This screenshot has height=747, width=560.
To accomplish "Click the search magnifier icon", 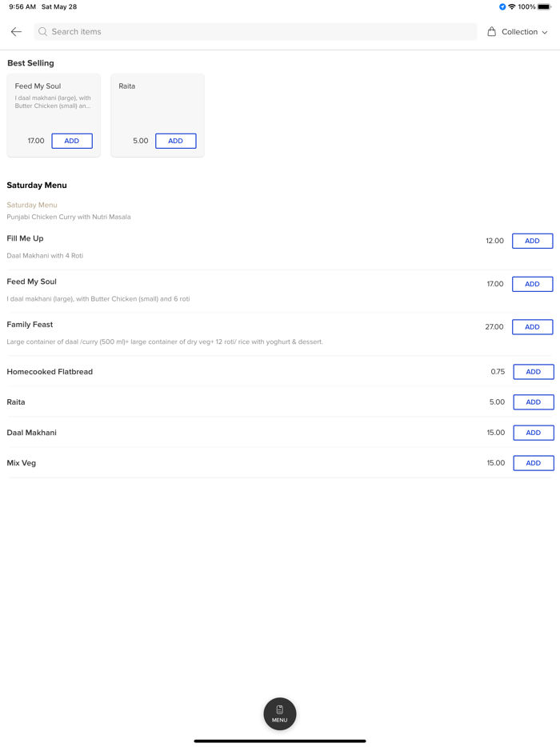I will pyautogui.click(x=43, y=32).
